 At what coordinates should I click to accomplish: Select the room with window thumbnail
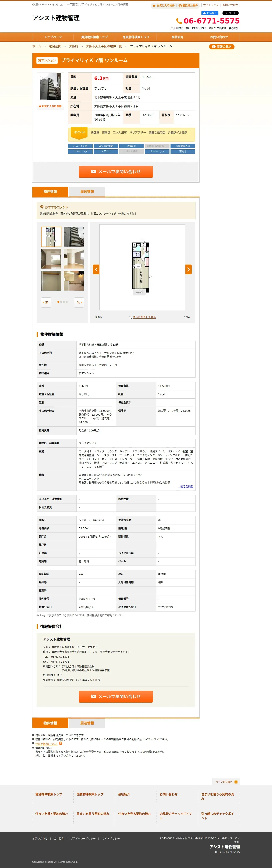[51, 258]
